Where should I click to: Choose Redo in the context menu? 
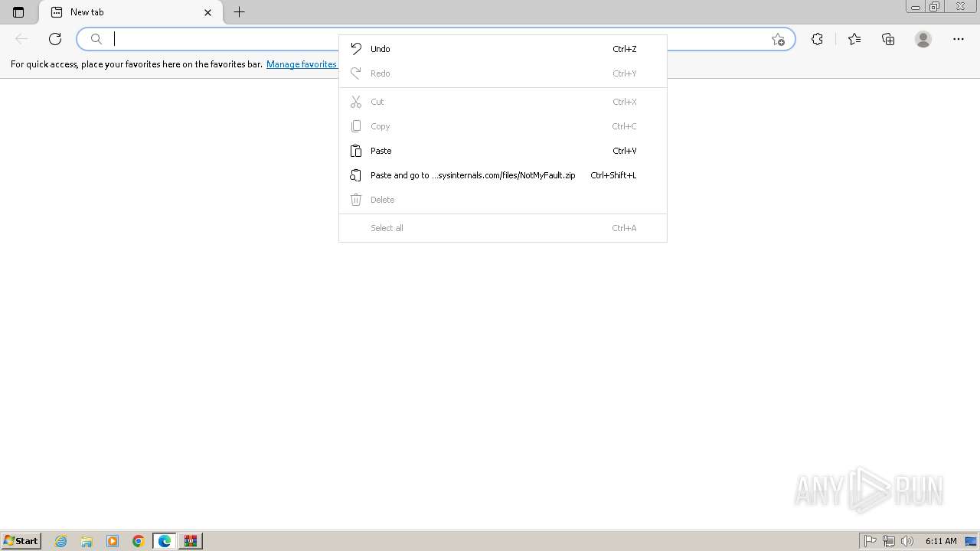pyautogui.click(x=503, y=73)
